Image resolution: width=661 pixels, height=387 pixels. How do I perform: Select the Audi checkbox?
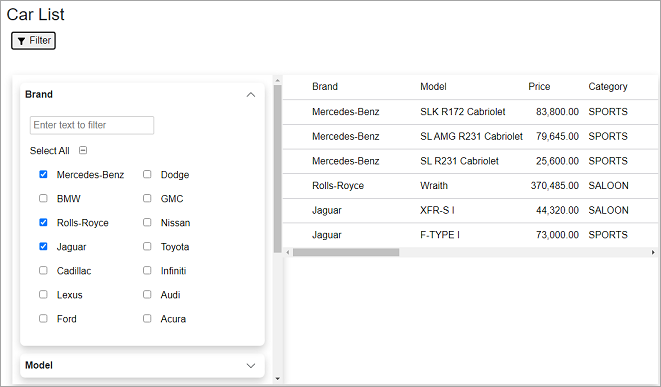click(147, 294)
